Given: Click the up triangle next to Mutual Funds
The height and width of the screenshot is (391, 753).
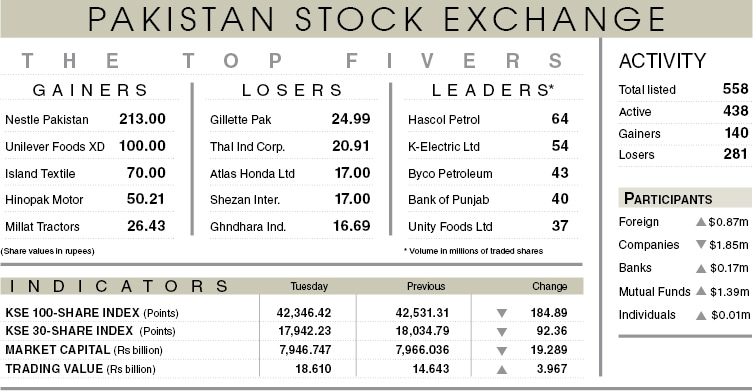Looking at the screenshot, I should pyautogui.click(x=701, y=291).
